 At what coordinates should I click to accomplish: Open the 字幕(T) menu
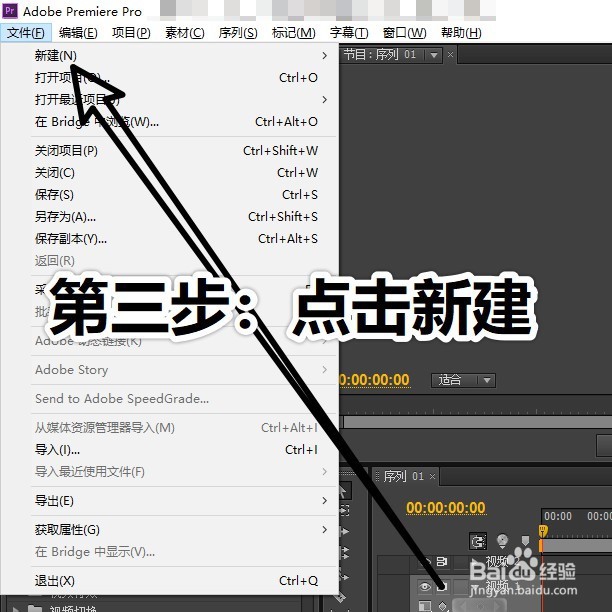point(349,32)
